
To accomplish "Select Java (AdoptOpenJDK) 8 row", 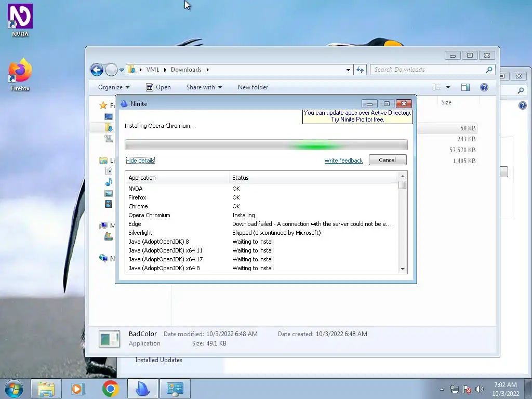I will pyautogui.click(x=261, y=242).
